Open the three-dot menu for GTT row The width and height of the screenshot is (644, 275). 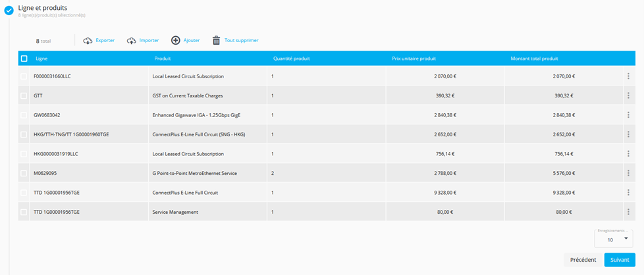628,95
